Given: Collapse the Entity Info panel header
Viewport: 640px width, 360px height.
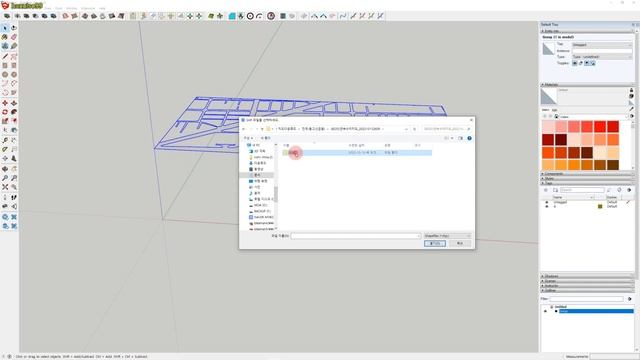Looking at the screenshot, I should click(x=588, y=31).
